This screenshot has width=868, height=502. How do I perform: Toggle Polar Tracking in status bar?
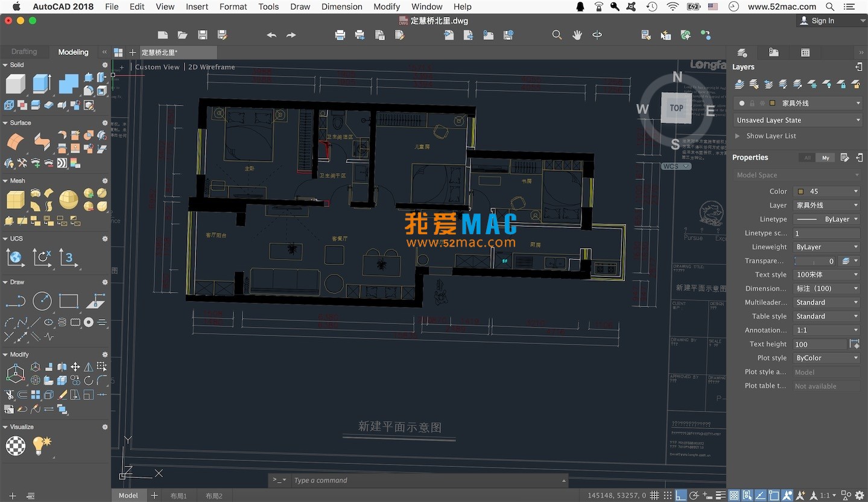point(694,496)
